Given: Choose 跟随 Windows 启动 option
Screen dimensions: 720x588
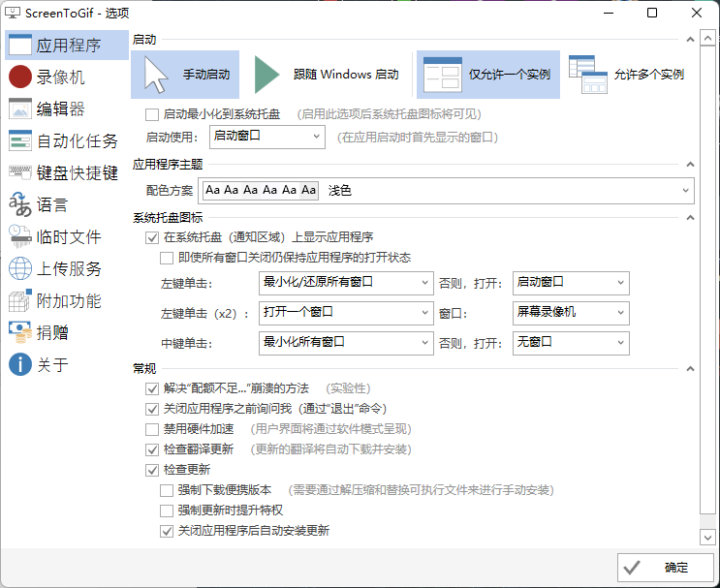Looking at the screenshot, I should [x=326, y=75].
